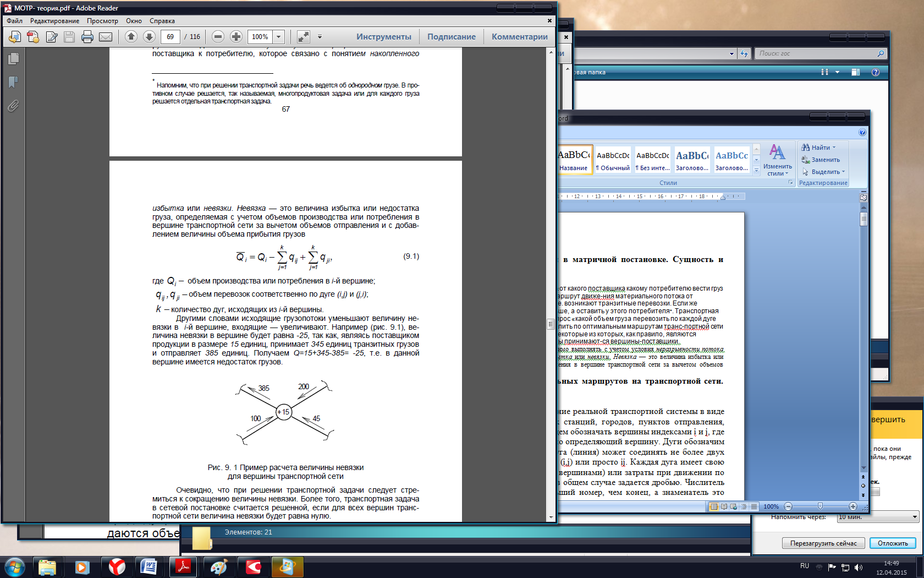This screenshot has width=924, height=578.
Task: Select Outline view in Word status bar
Action: [x=744, y=506]
